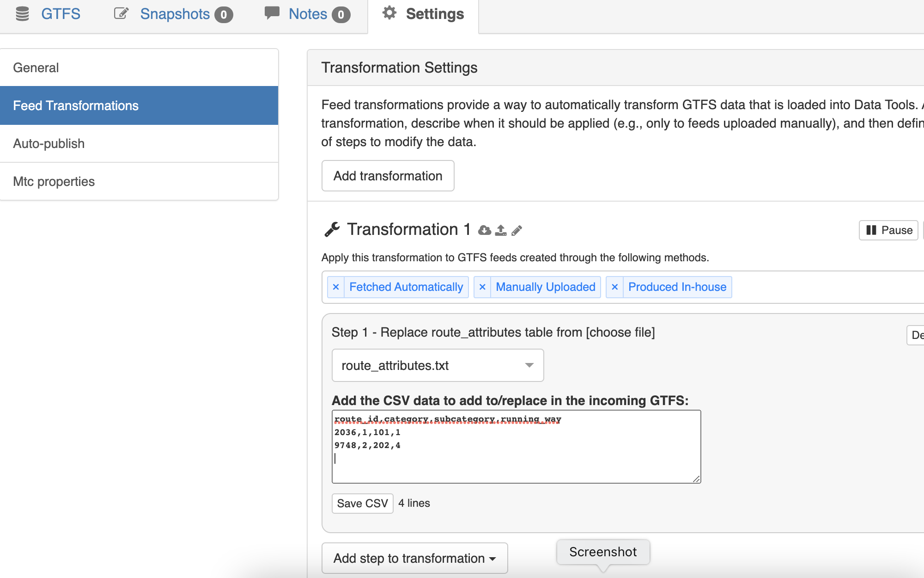Click the wrench icon beside Transformation 1
The height and width of the screenshot is (578, 924).
[x=332, y=229]
